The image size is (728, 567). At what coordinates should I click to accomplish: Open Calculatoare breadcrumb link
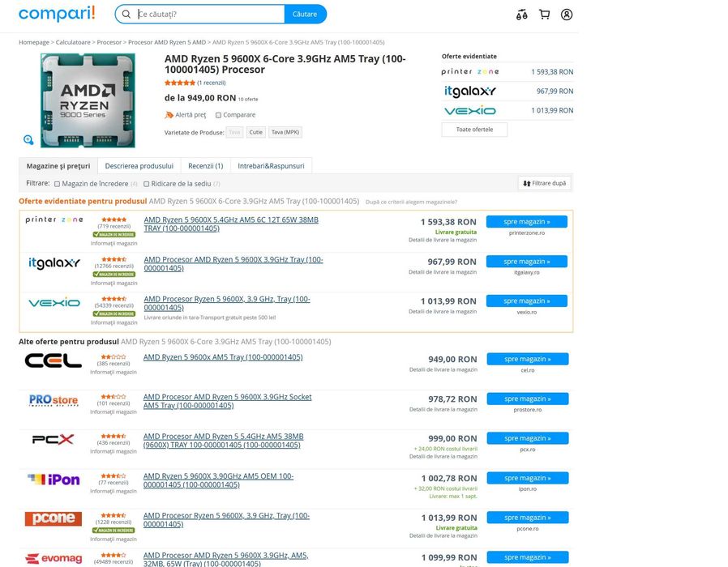[73, 42]
